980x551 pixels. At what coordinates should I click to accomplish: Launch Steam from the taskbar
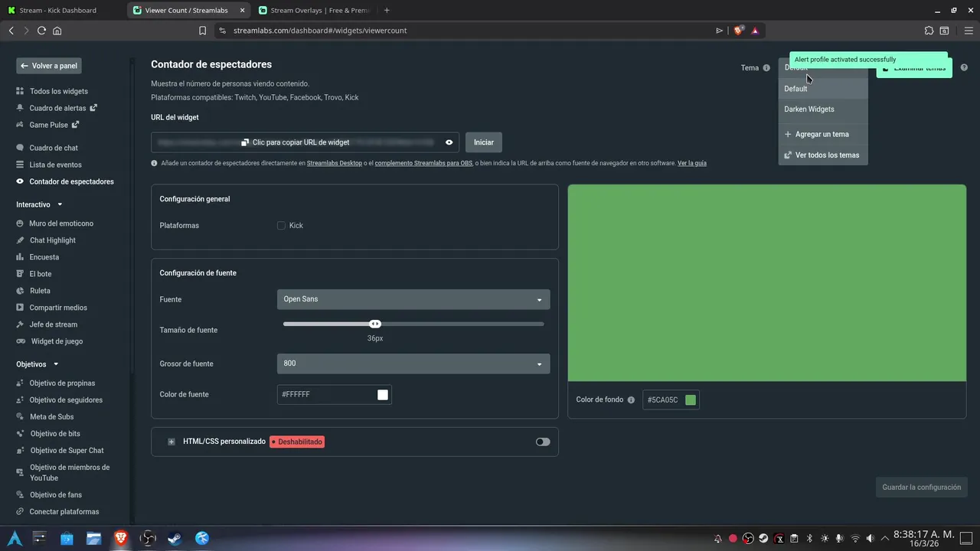175,538
